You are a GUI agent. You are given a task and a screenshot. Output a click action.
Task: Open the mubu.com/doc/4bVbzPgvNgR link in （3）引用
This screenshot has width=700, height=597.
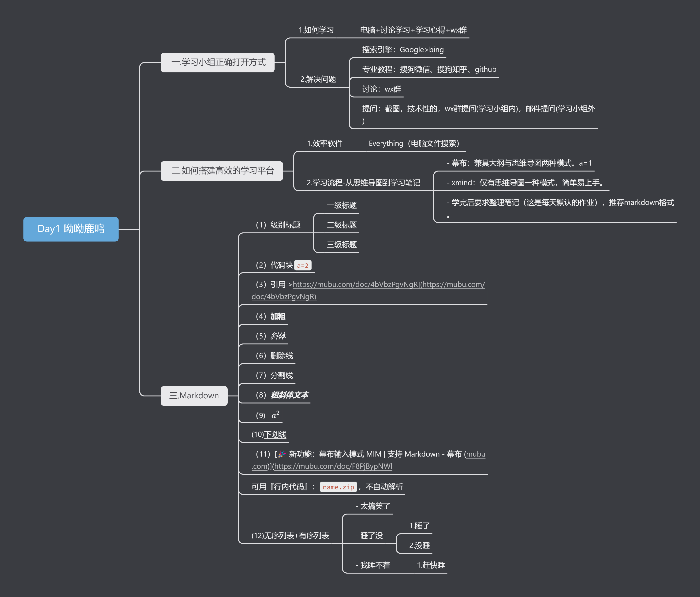368,291
